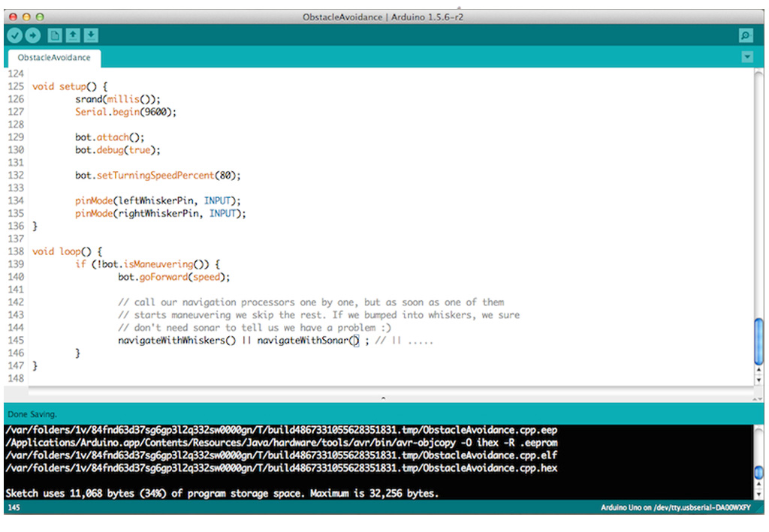The image size is (769, 532).
Task: Click the 'bot.debug(true);' line
Action: (x=118, y=150)
